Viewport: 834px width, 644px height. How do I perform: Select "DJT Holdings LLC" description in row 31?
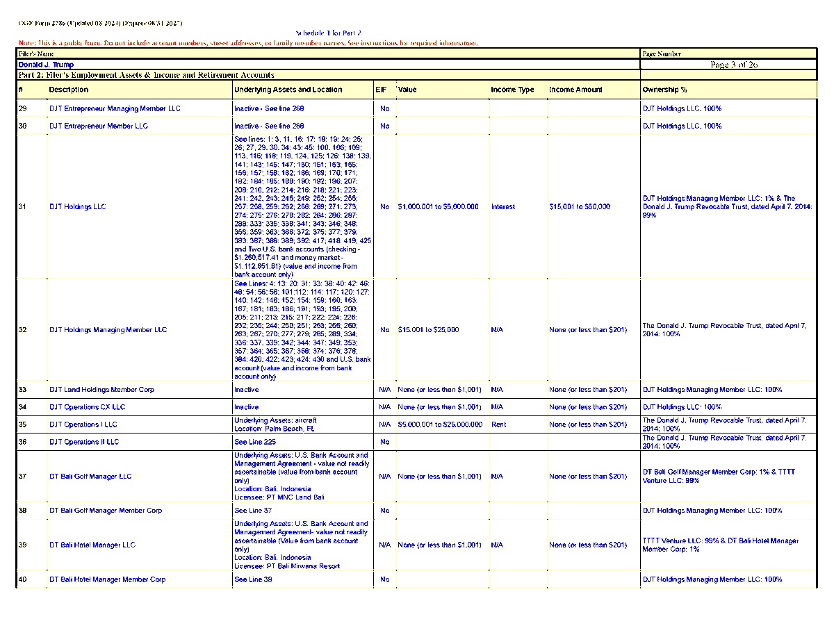78,207
